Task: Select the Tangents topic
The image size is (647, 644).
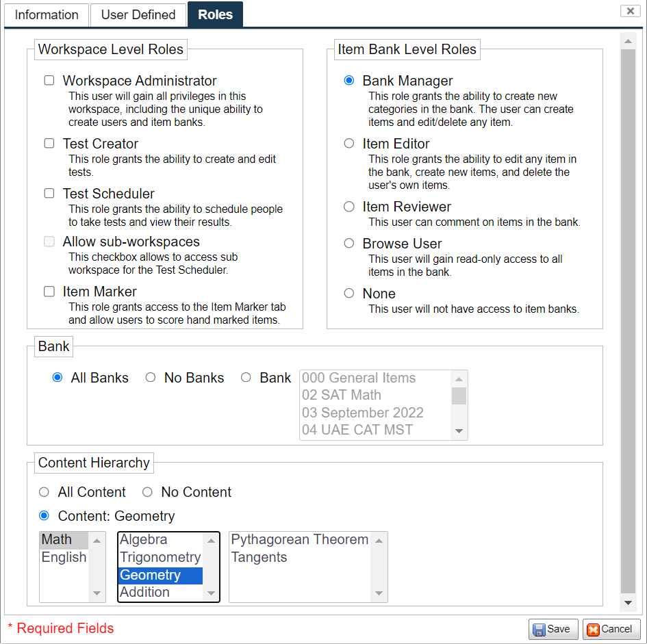Action: (x=300, y=557)
